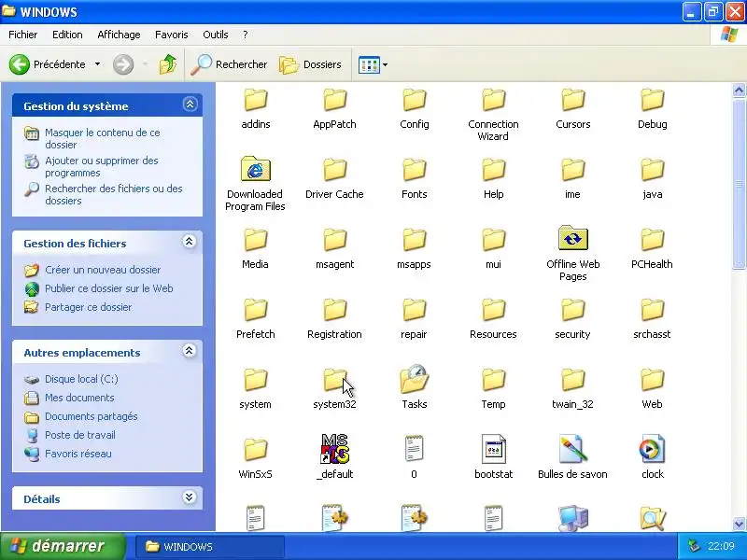Open the msagent folder
Viewport: 747px width, 560px height.
[334, 246]
